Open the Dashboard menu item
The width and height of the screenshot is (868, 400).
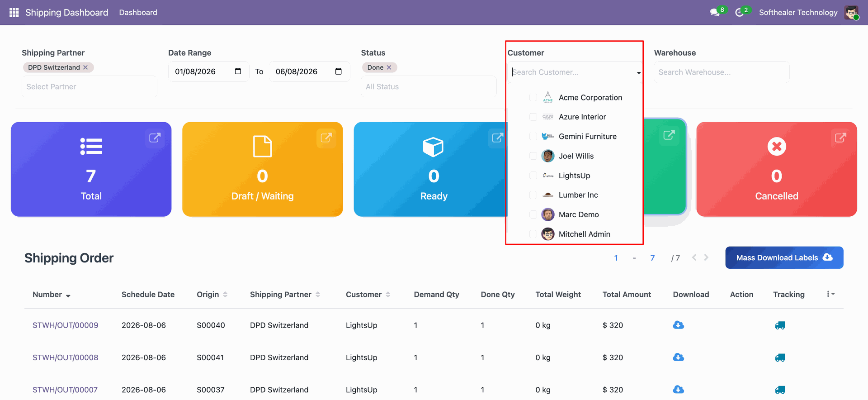[138, 12]
